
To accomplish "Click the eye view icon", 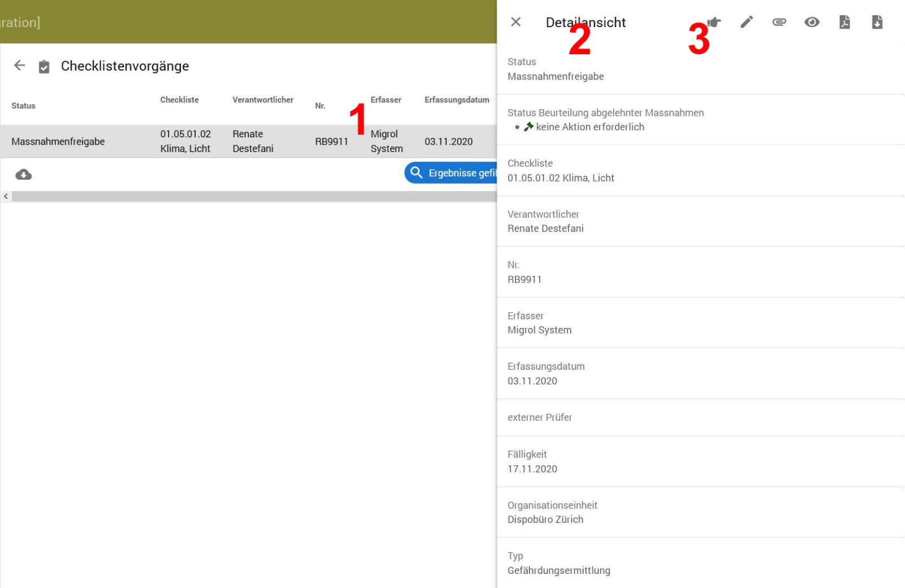I will (812, 22).
